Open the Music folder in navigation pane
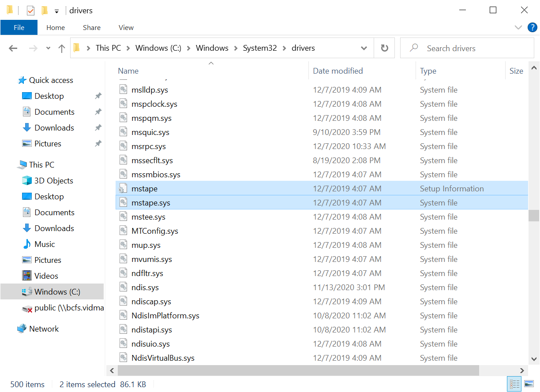This screenshot has height=392, width=540. 45,244
